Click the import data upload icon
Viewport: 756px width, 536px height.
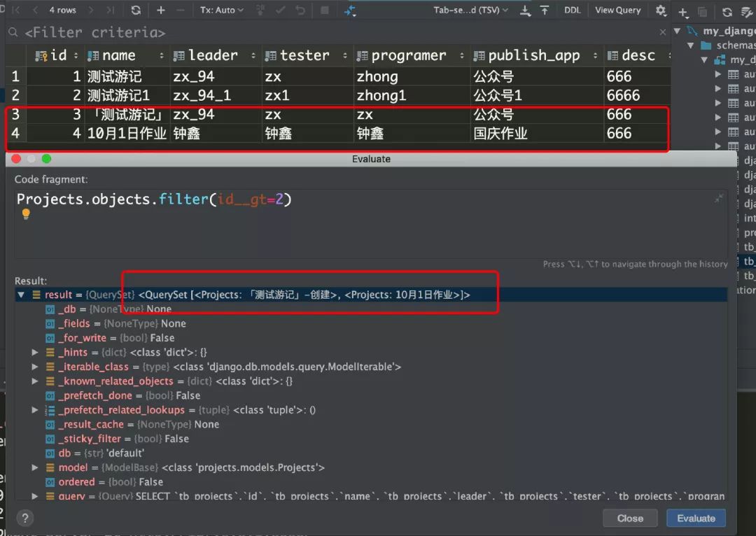pos(545,10)
